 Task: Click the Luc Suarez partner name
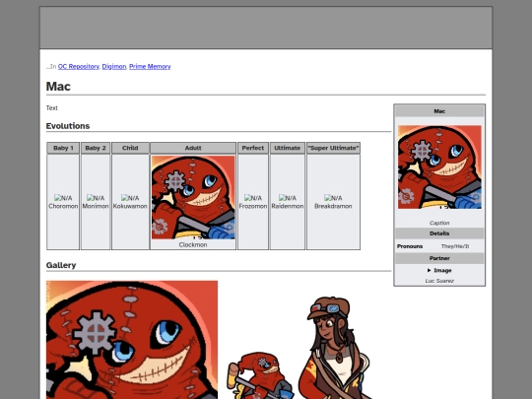click(x=439, y=281)
